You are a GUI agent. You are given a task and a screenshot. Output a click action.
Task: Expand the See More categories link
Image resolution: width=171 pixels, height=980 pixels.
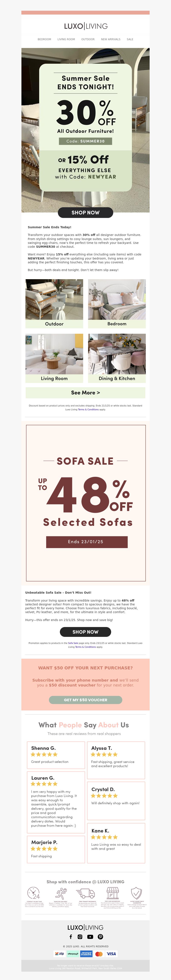(85, 393)
